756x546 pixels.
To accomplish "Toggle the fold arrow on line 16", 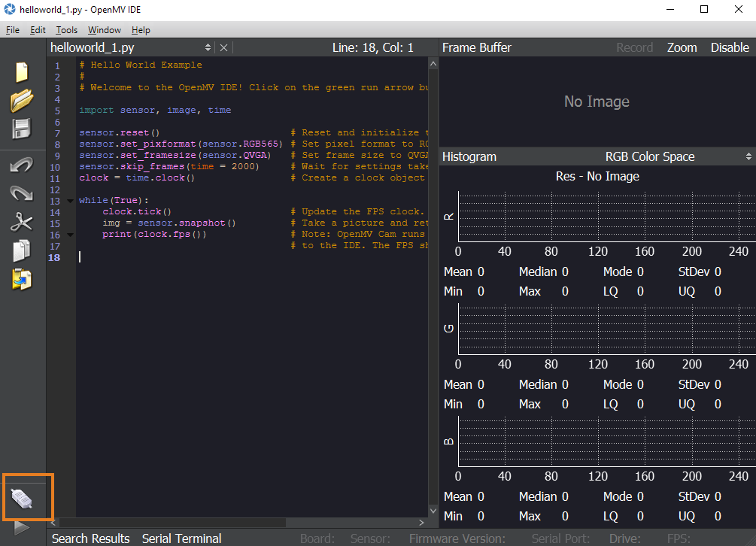I will (71, 235).
